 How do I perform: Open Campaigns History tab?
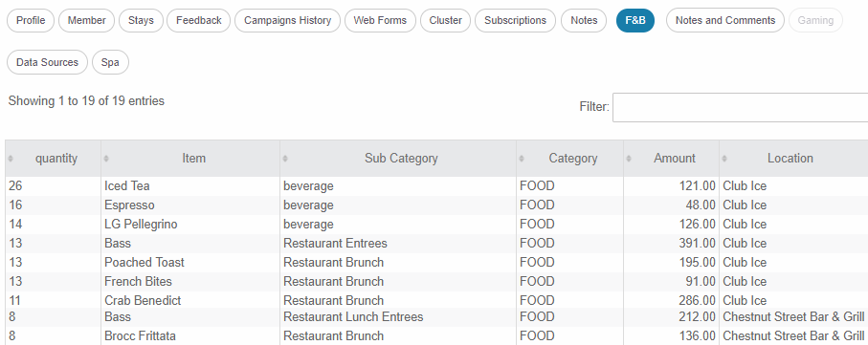(x=287, y=20)
